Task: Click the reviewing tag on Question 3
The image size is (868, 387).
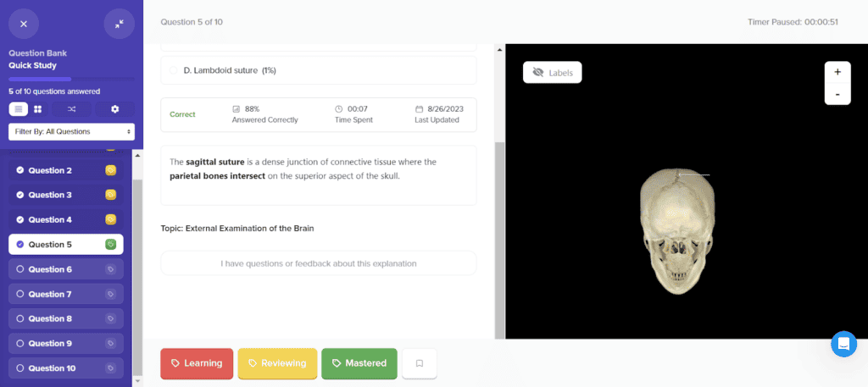Action: coord(110,195)
